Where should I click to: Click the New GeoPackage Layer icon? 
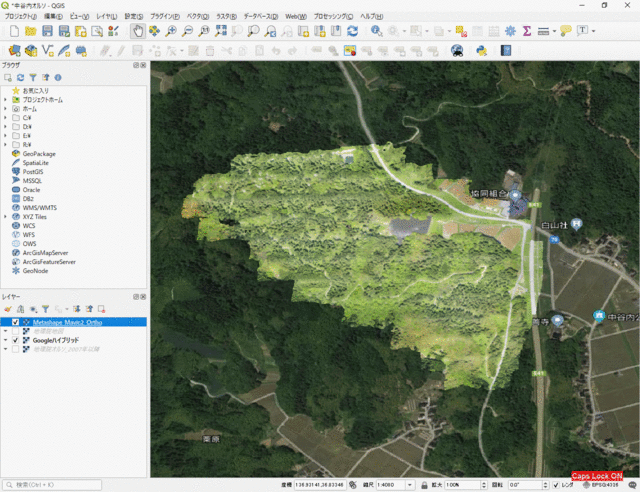click(x=31, y=51)
